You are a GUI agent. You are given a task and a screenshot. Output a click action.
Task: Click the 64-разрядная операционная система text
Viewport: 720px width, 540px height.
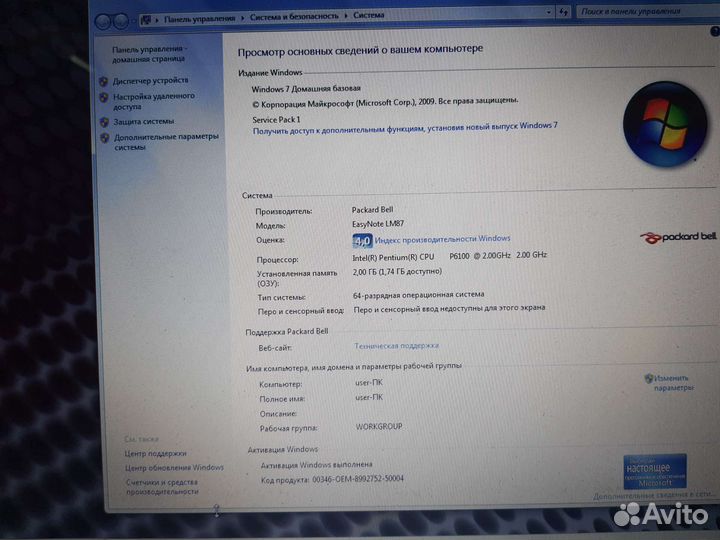418,294
